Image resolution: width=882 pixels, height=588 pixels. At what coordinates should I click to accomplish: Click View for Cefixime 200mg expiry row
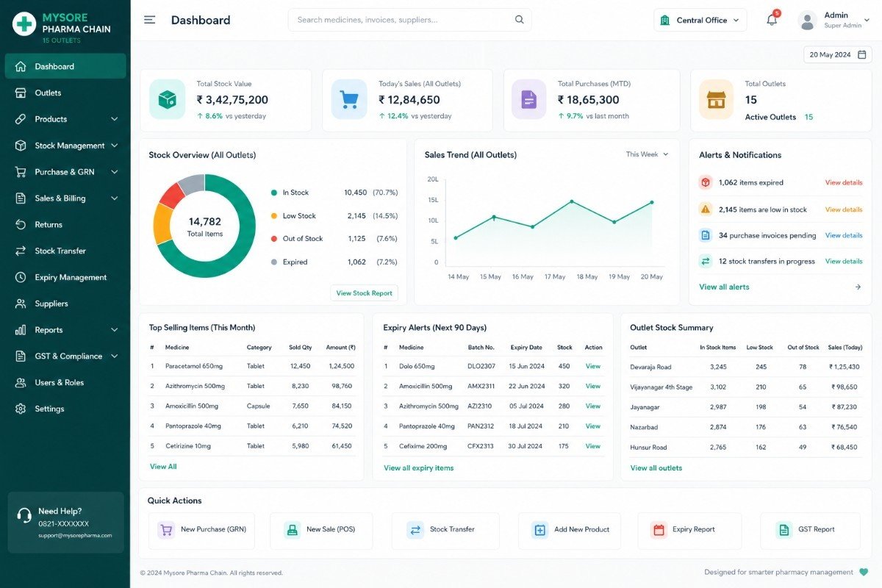point(592,446)
